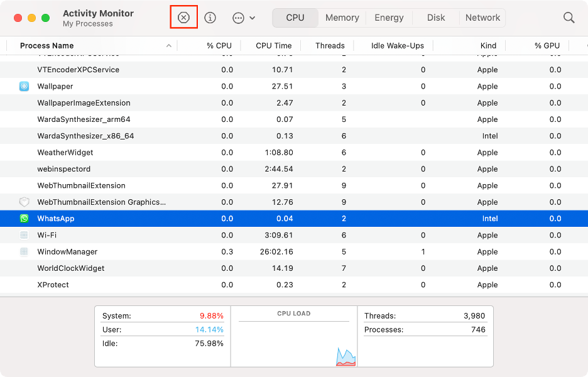This screenshot has width=588, height=377.
Task: Click the WindowManager process icon
Action: (24, 251)
